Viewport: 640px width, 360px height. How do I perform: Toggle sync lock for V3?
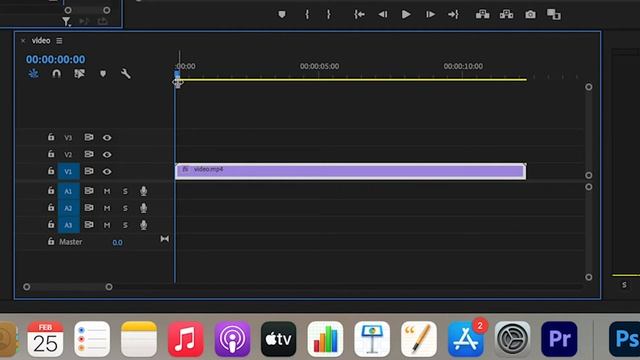(x=89, y=137)
